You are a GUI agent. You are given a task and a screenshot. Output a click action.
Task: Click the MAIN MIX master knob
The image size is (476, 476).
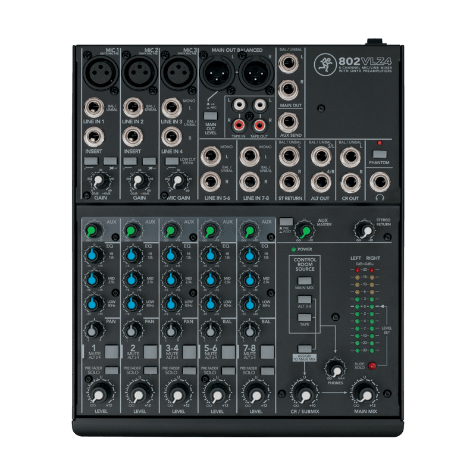366,394
